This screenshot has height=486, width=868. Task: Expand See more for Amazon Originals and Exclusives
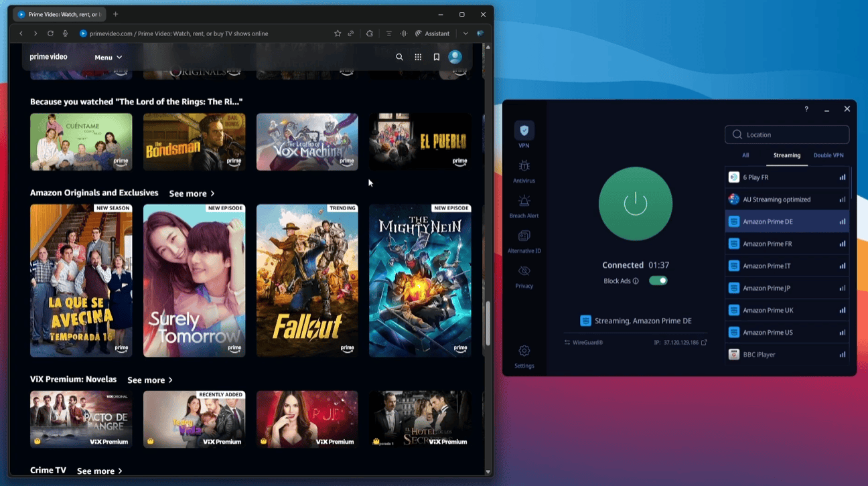coord(192,193)
